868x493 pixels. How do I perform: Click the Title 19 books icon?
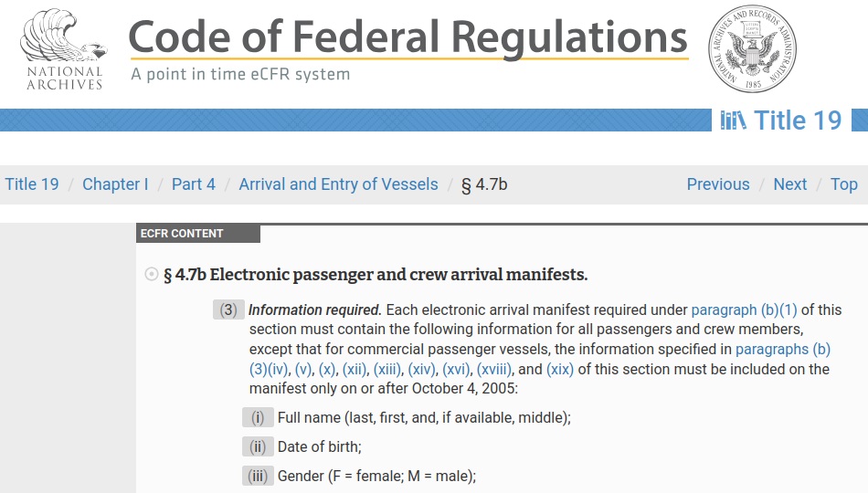[x=733, y=121]
